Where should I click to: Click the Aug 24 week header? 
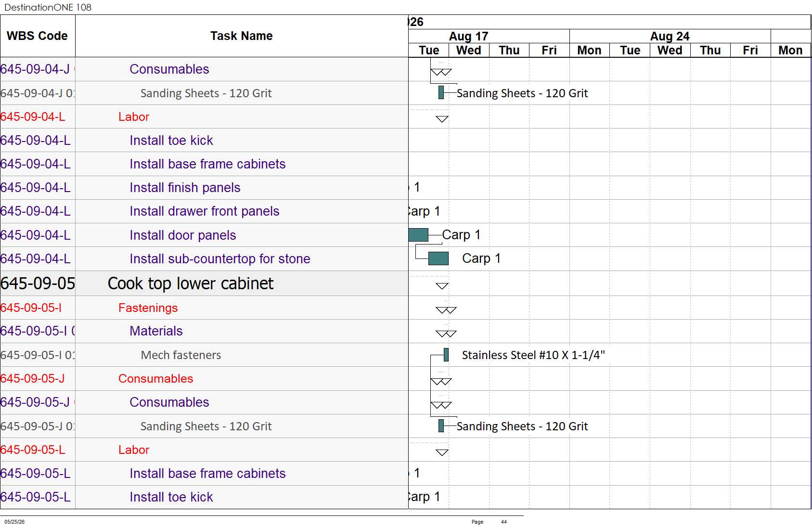pos(670,36)
